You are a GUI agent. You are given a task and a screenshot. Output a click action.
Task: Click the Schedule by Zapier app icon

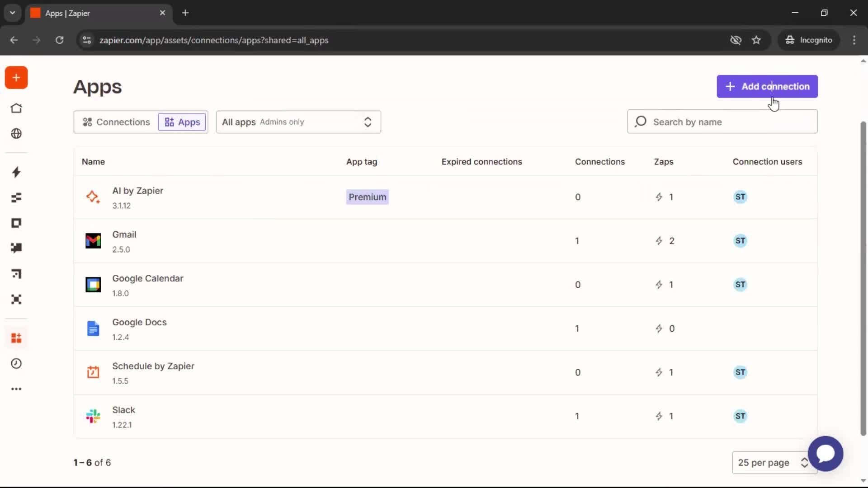click(x=93, y=372)
